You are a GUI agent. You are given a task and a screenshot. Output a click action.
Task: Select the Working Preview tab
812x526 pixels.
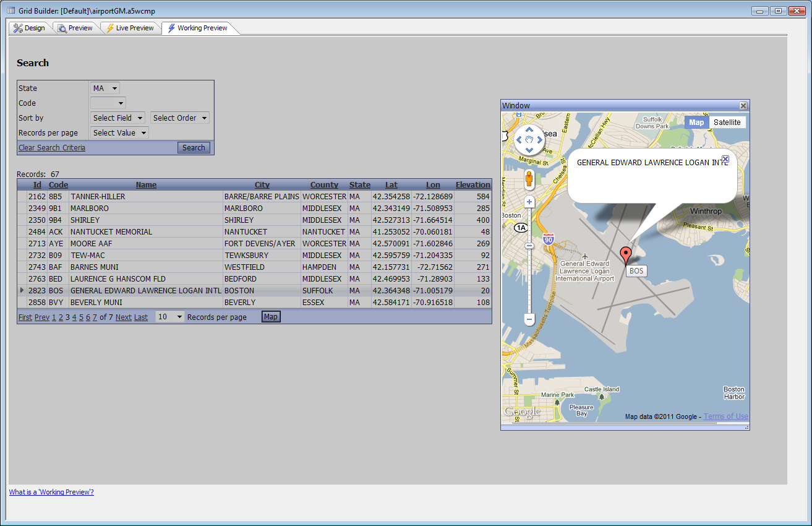point(198,28)
